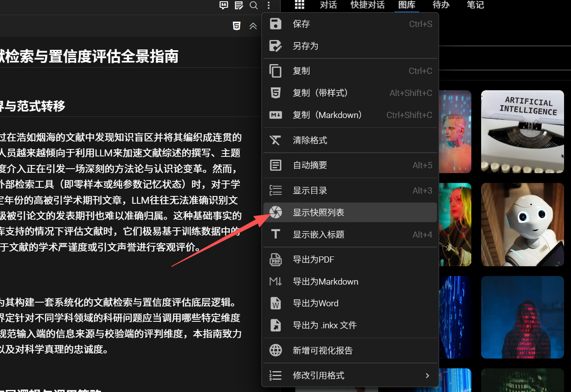
Task: Open the three-dot overflow menu
Action: click(268, 6)
